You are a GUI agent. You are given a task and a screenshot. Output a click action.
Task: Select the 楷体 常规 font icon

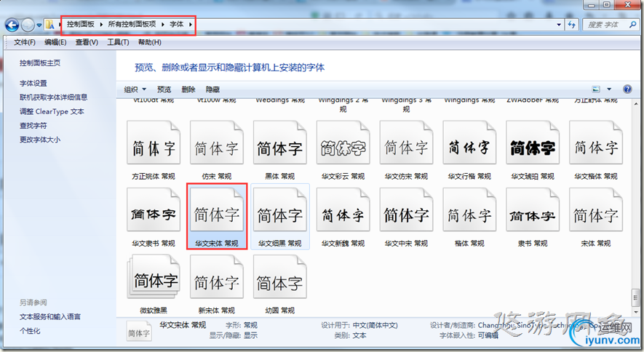tap(470, 209)
